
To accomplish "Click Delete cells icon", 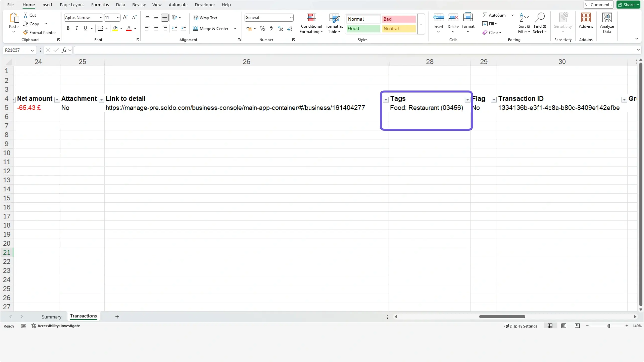I will point(453,17).
